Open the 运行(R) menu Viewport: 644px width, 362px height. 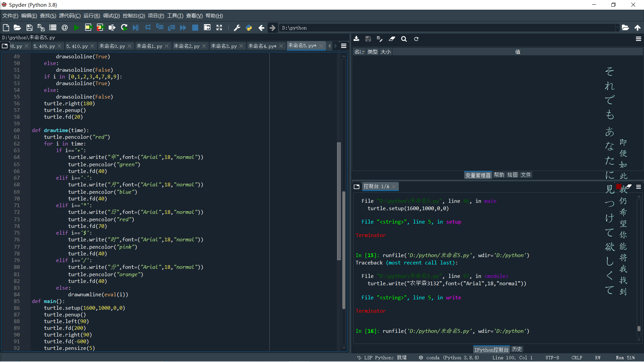coord(92,16)
